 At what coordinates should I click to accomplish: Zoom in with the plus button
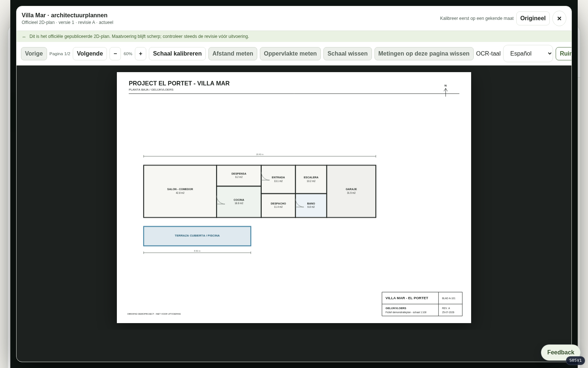coord(140,54)
